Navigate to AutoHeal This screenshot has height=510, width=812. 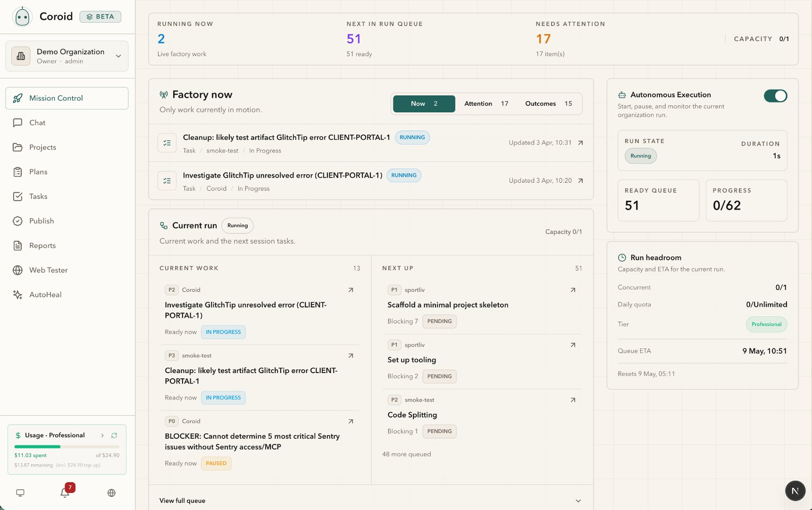point(67,295)
